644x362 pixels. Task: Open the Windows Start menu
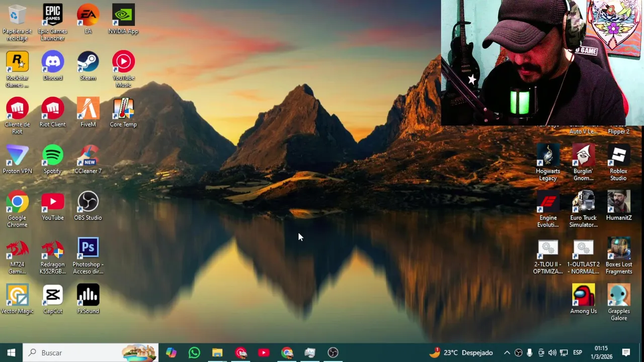coord(11,352)
